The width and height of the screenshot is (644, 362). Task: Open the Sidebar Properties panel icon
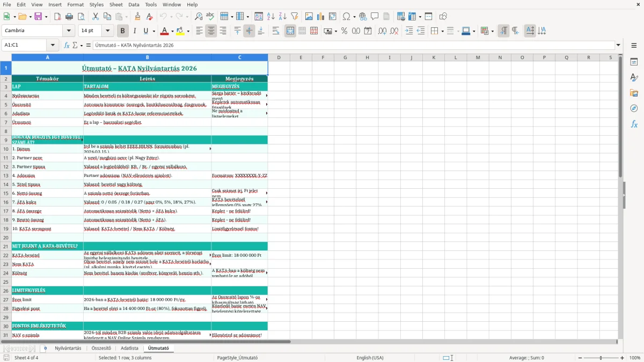(x=634, y=62)
